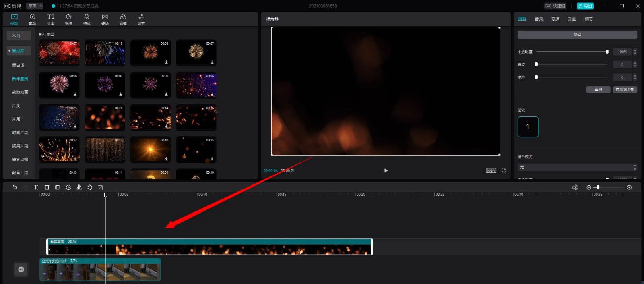The height and width of the screenshot is (284, 644).
Task: Toggle the 原始 original ratio button in player
Action: tap(491, 170)
